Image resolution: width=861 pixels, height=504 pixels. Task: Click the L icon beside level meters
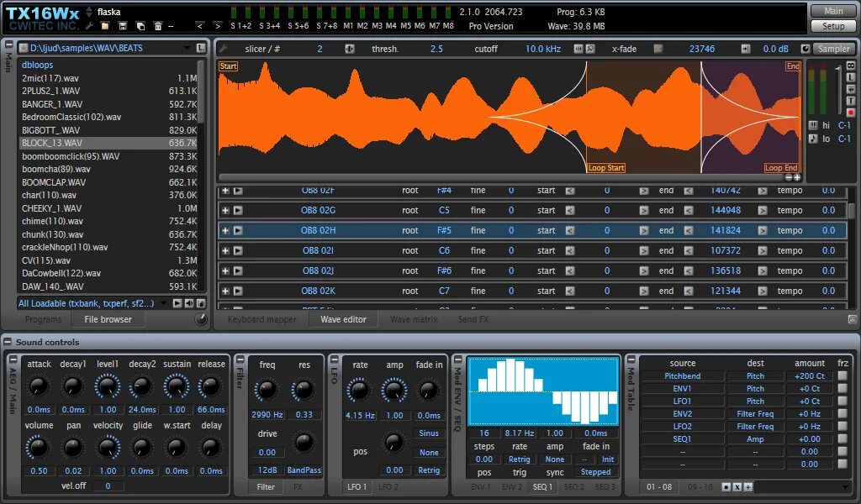(851, 77)
